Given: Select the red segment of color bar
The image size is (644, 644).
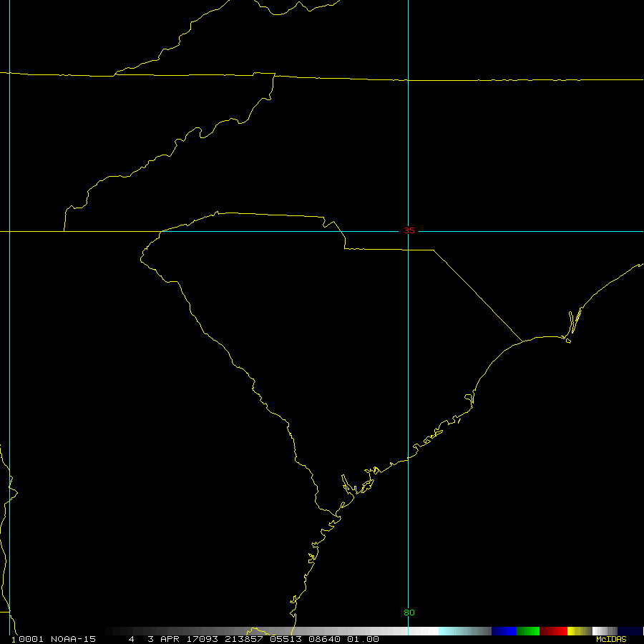Looking at the screenshot, I should coord(553,631).
